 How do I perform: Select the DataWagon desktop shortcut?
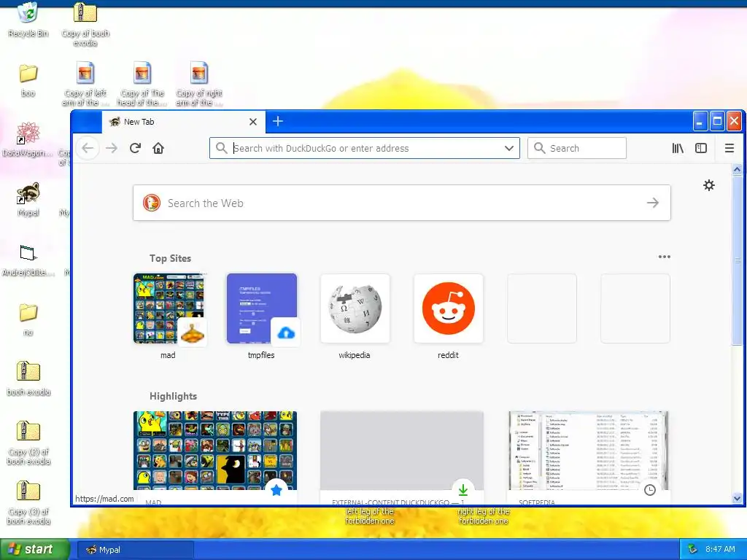pyautogui.click(x=28, y=139)
